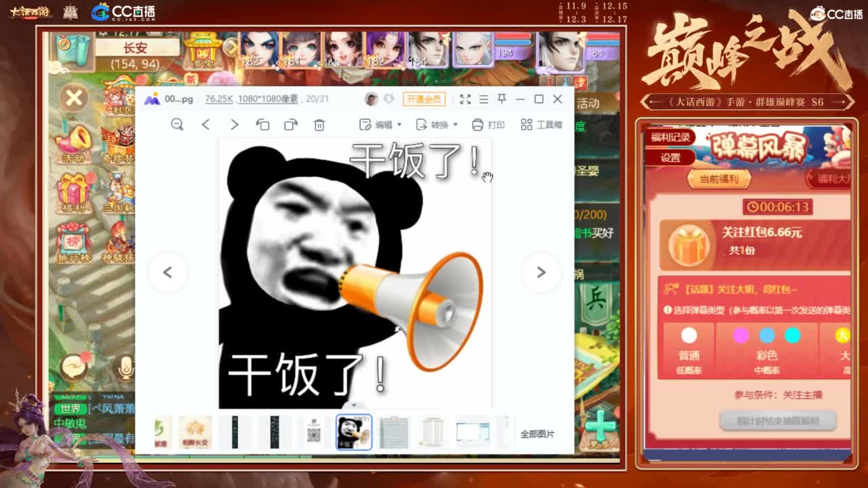
Task: Rotate the image counterclockwise
Action: tap(262, 125)
